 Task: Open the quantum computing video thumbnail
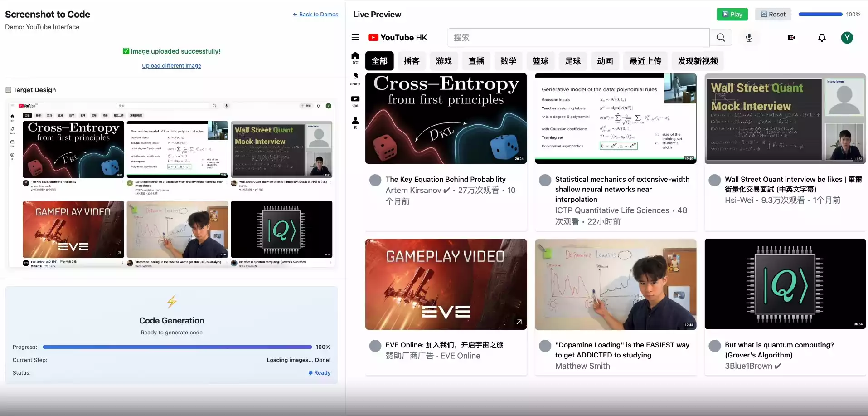point(785,284)
